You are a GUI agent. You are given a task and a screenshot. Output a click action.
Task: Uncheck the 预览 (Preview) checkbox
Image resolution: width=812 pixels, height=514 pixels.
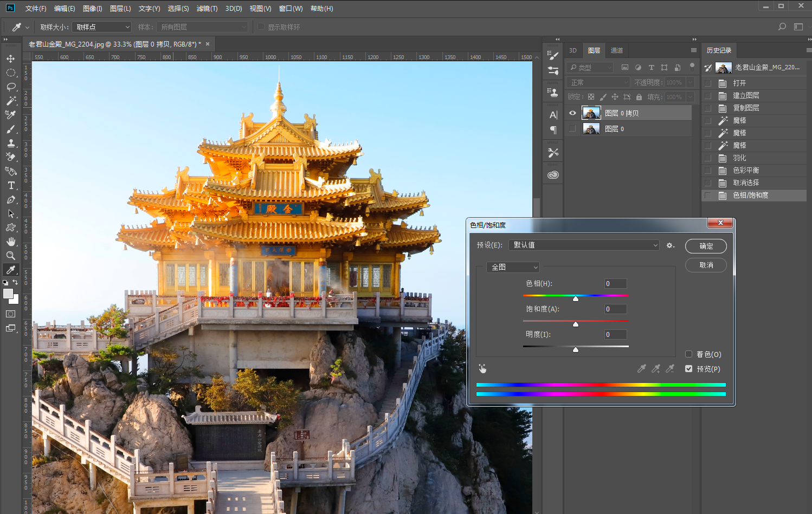[689, 369]
